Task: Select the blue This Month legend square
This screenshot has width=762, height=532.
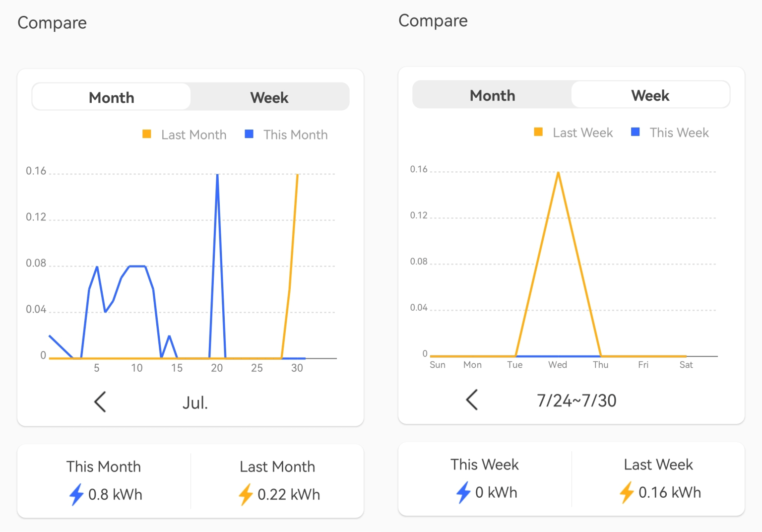Action: tap(249, 134)
